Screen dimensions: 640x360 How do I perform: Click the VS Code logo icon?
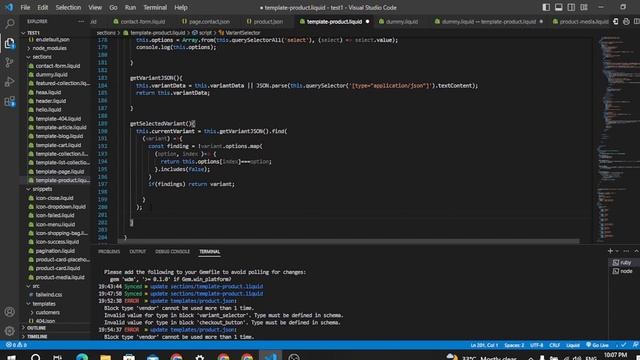coord(9,7)
